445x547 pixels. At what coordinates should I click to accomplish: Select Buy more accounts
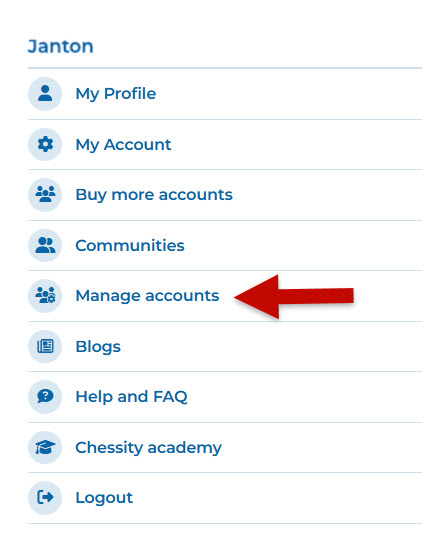pyautogui.click(x=154, y=195)
